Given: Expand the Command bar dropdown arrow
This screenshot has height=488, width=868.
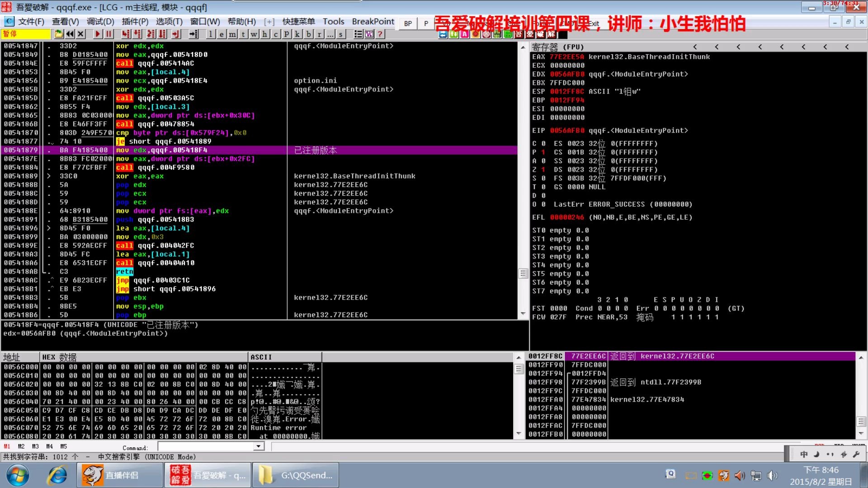Looking at the screenshot, I should click(x=259, y=446).
